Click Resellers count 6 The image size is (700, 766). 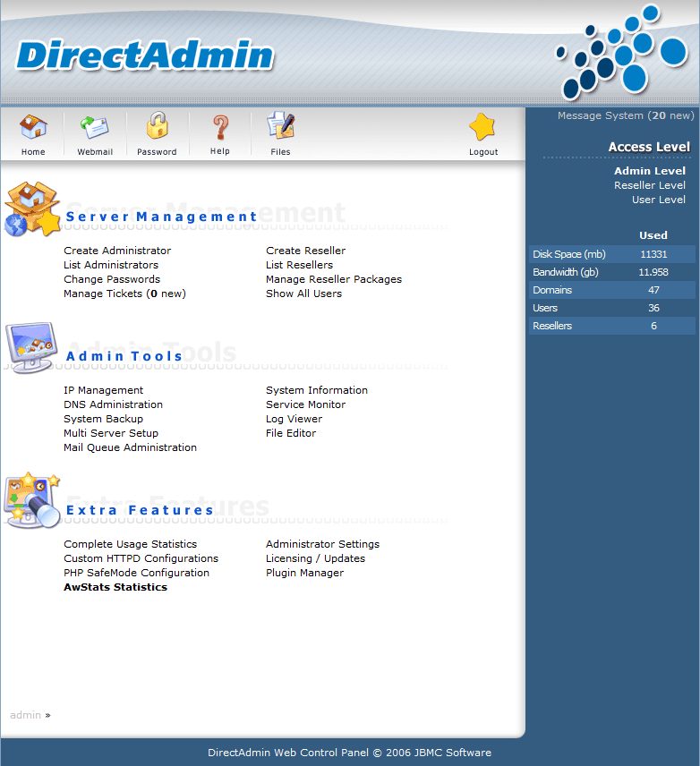[x=653, y=326]
